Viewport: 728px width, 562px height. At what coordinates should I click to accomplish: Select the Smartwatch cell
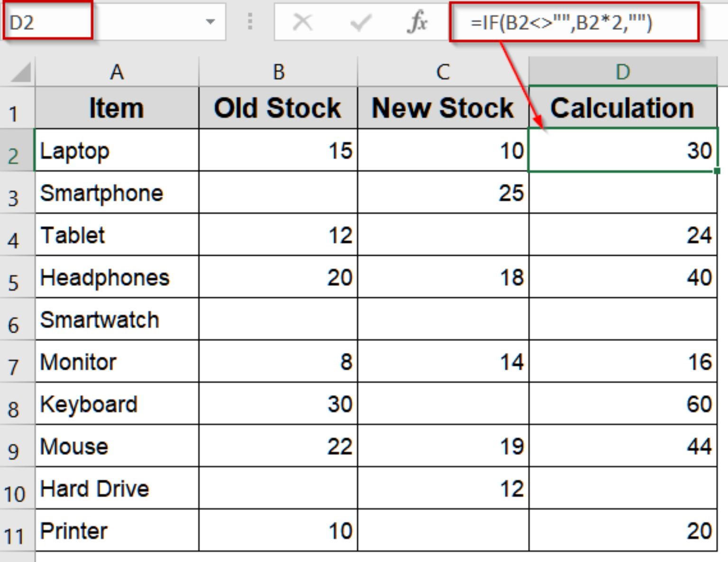click(x=116, y=320)
